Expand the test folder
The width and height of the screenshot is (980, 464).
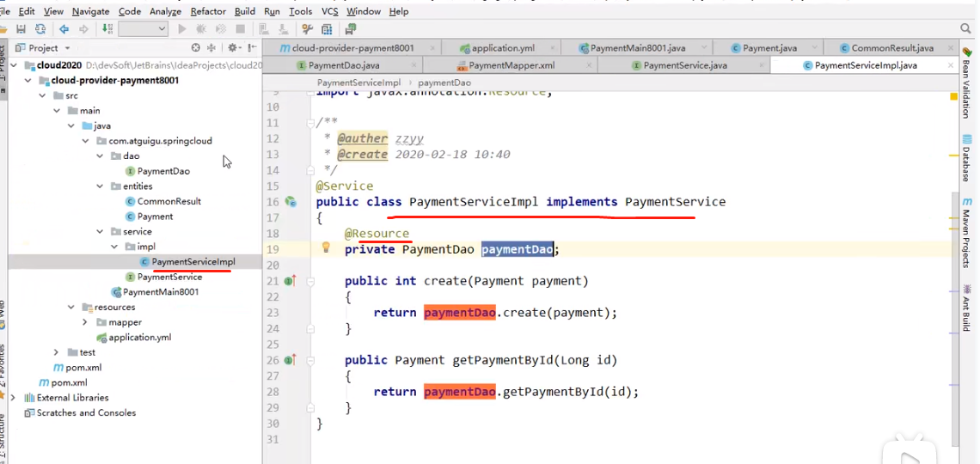click(56, 352)
